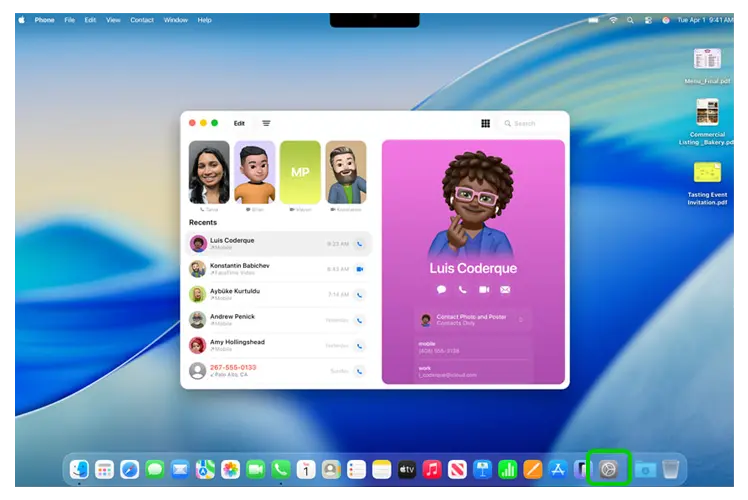Open the keypad grid icon beside Search

tap(485, 123)
